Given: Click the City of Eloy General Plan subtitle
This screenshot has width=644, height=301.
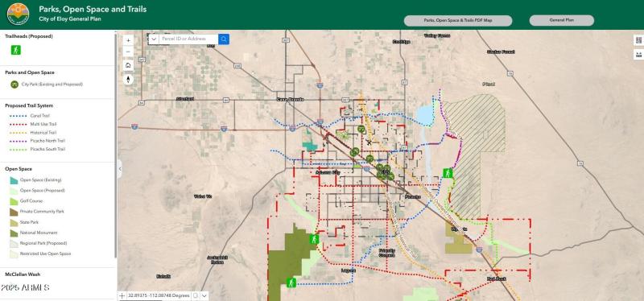Looking at the screenshot, I should coord(70,19).
